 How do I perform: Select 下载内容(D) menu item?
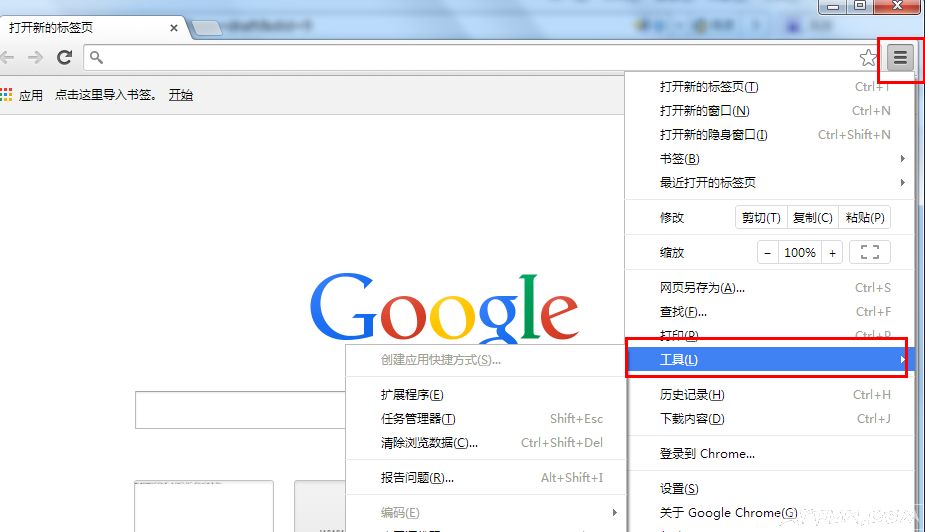point(769,419)
